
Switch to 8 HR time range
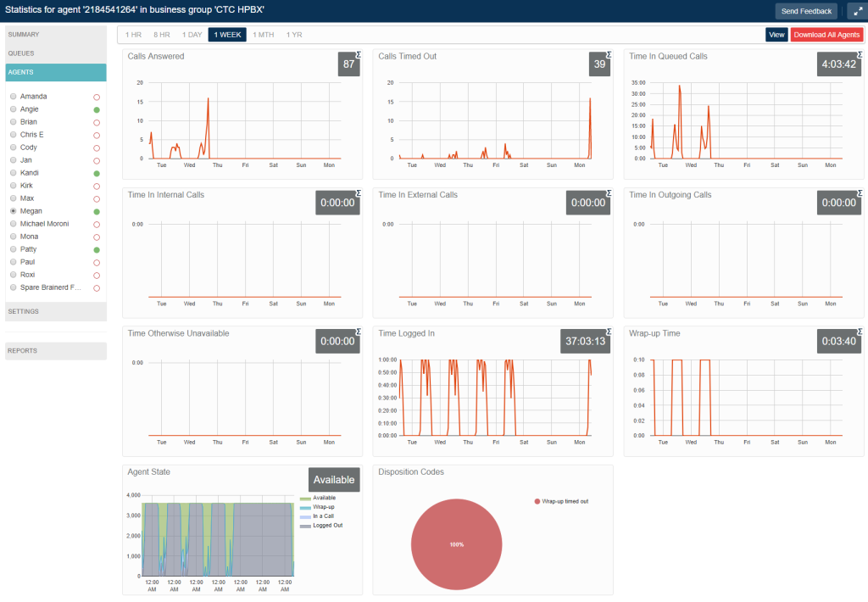point(162,35)
